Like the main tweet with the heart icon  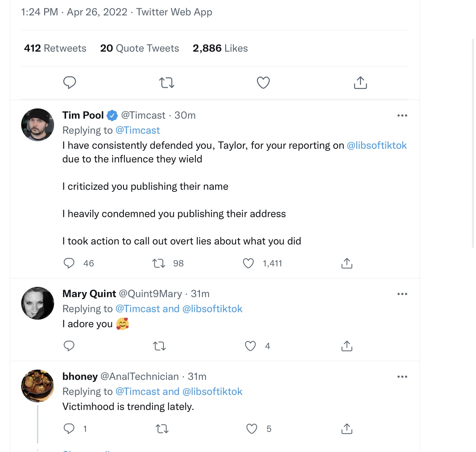tap(263, 82)
